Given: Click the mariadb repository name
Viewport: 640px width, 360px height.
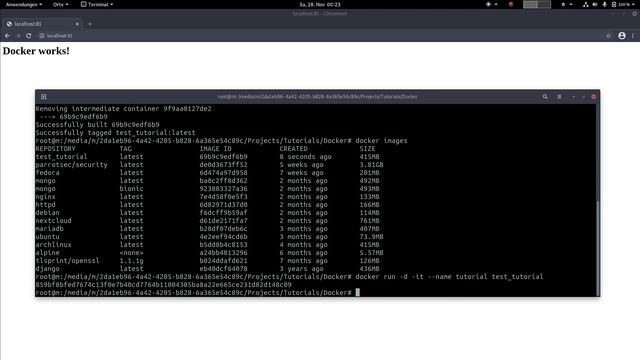Looking at the screenshot, I should [49, 229].
